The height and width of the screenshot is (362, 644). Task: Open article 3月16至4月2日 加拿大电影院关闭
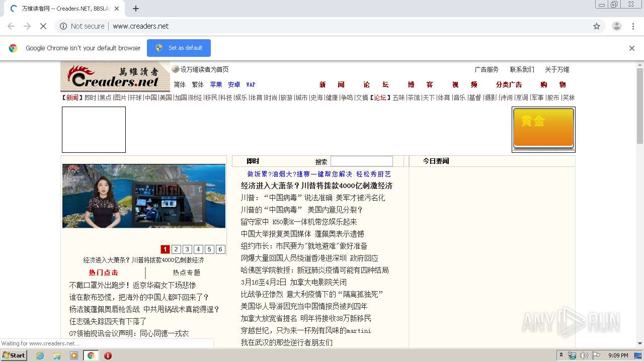tap(293, 282)
